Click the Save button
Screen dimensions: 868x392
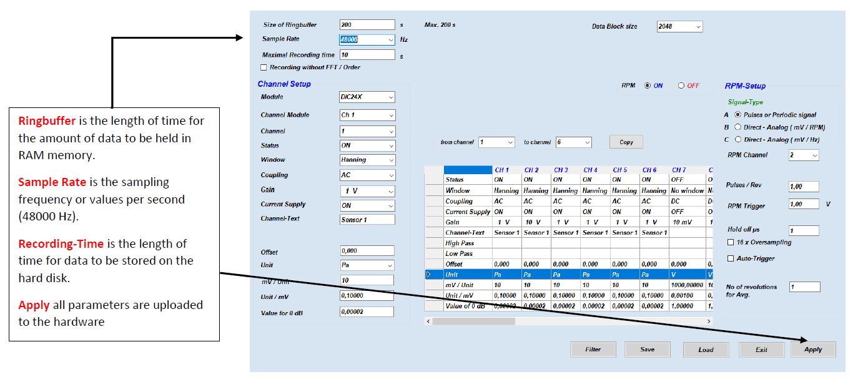point(647,350)
